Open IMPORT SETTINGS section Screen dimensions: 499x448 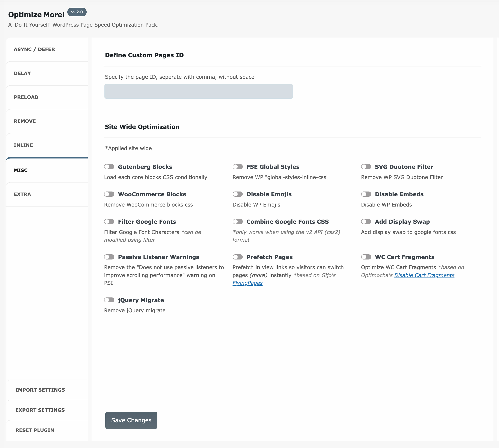click(47, 390)
